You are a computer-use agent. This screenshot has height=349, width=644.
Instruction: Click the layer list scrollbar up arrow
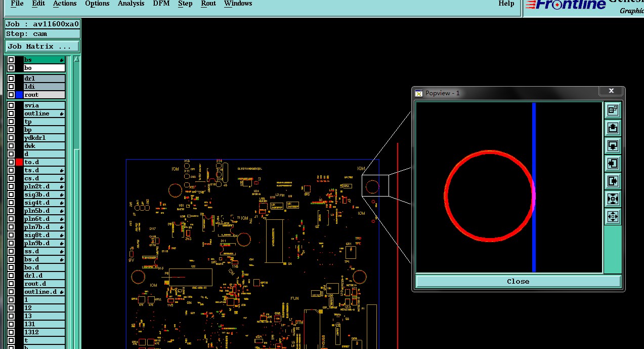pyautogui.click(x=76, y=59)
